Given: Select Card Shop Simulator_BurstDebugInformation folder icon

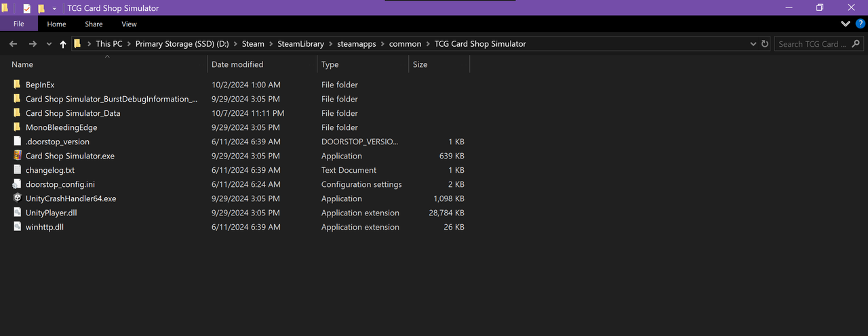Looking at the screenshot, I should click(17, 99).
